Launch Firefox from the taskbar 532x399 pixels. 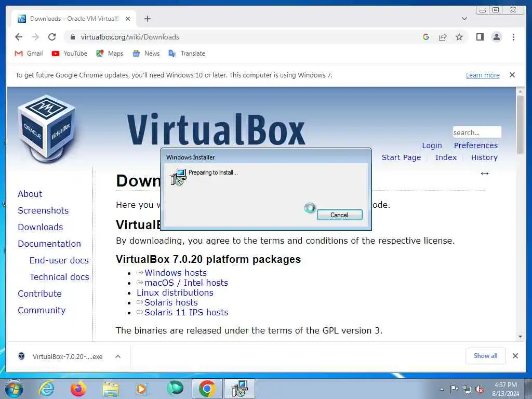78,389
